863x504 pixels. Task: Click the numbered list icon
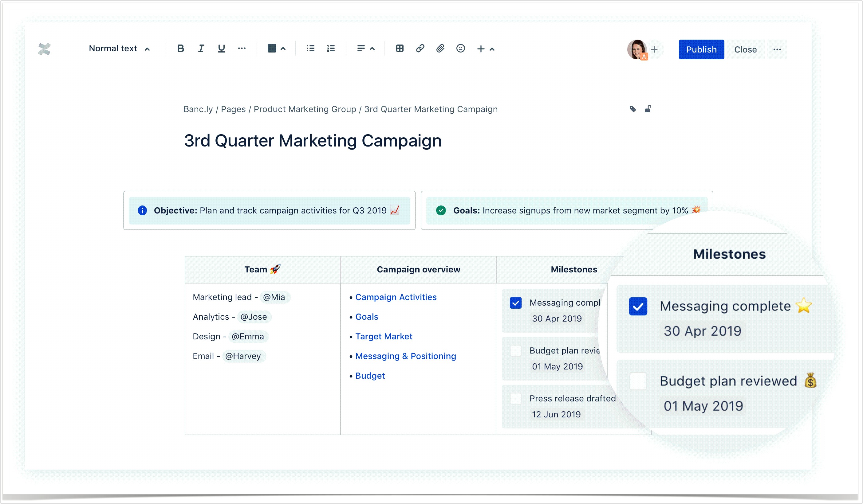(x=331, y=49)
